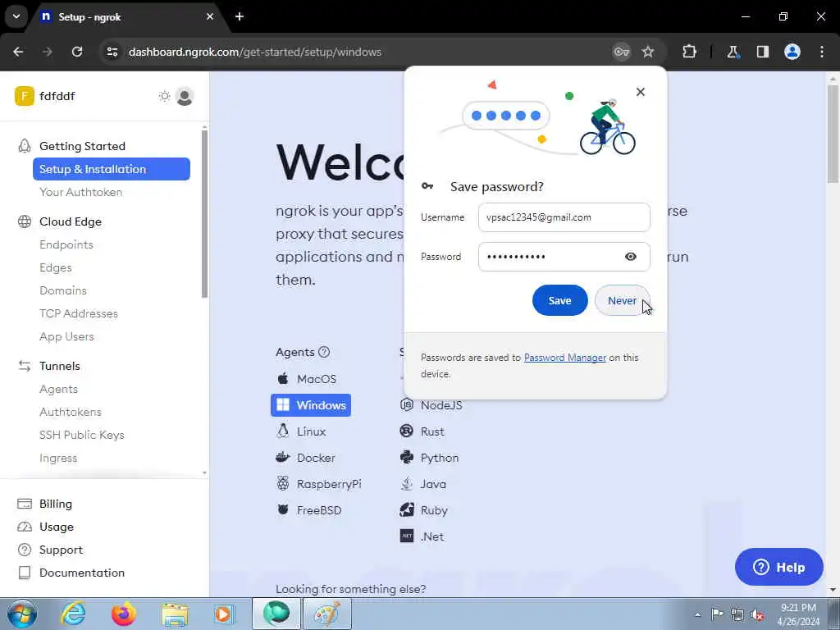The width and height of the screenshot is (840, 630).
Task: Choose MacOS agent
Action: (x=308, y=379)
